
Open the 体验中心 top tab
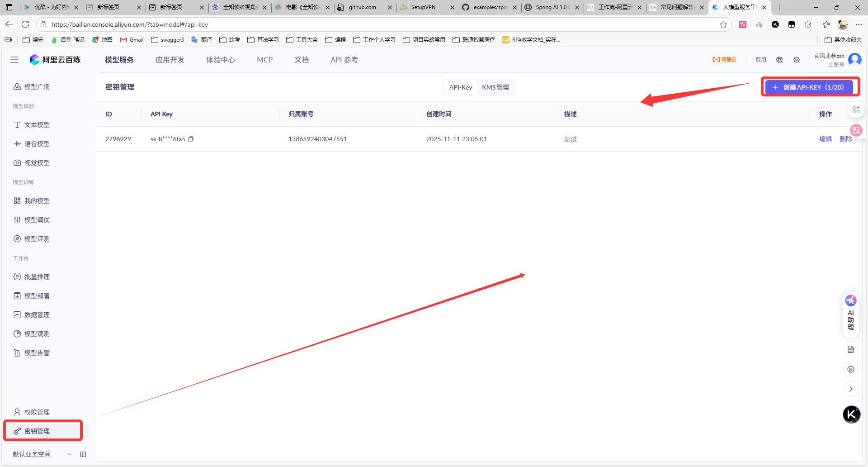pos(221,60)
